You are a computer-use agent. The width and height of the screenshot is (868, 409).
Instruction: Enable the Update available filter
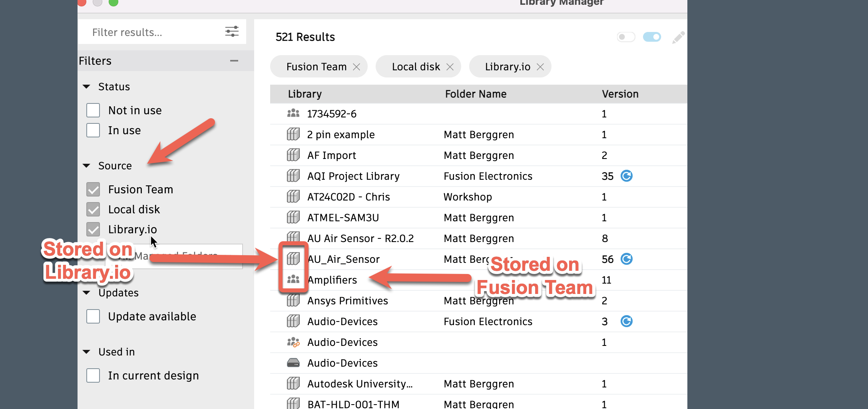click(93, 316)
